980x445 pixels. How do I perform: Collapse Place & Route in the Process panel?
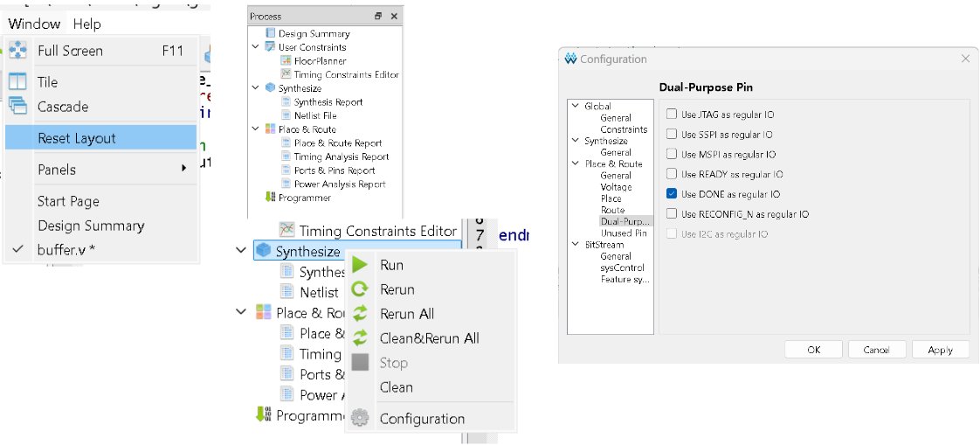(256, 129)
